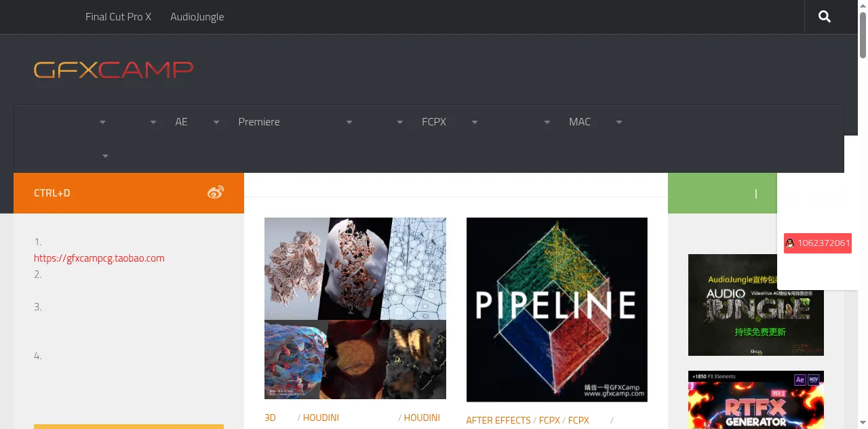Expand the lone arrow in second nav row

click(x=105, y=157)
